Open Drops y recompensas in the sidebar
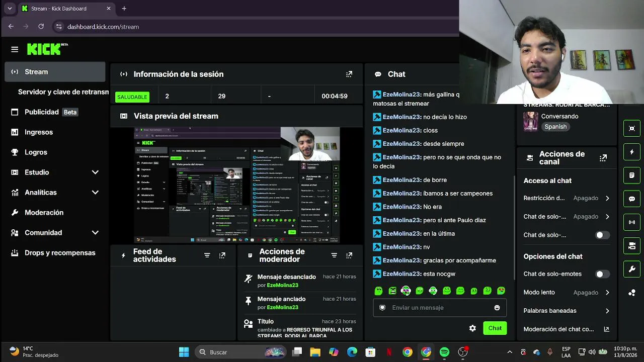The height and width of the screenshot is (362, 644). click(55, 253)
